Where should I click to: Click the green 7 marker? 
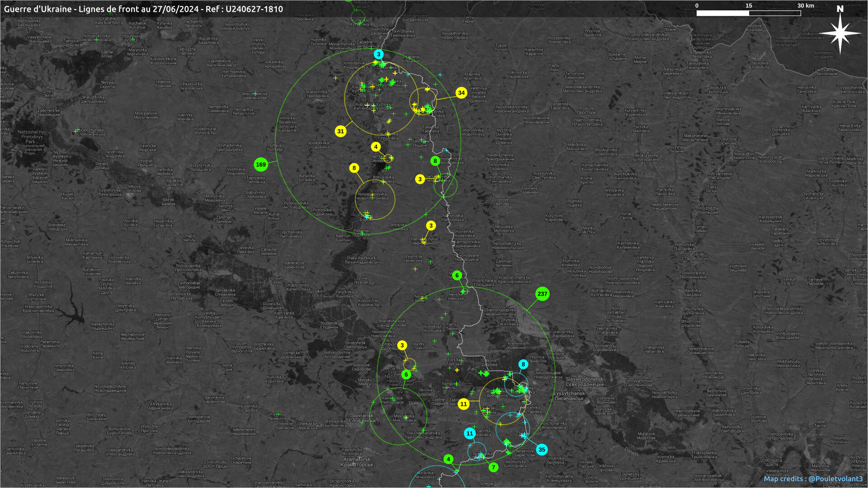tap(493, 467)
